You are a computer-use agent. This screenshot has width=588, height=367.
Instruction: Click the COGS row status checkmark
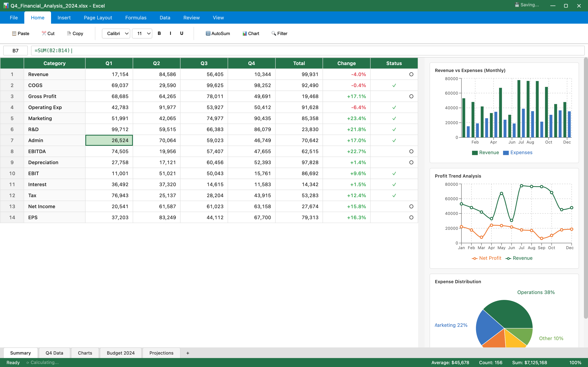tap(394, 85)
